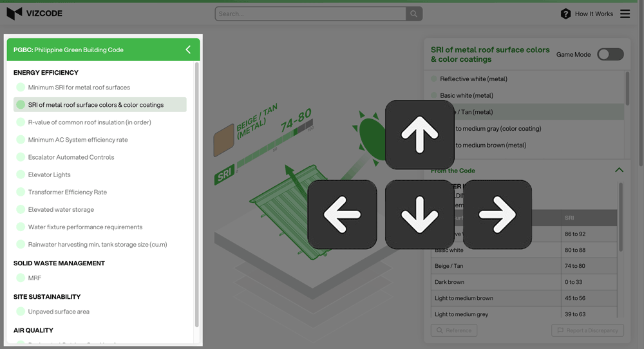The width and height of the screenshot is (644, 349).
Task: Collapse the From the Code section
Action: (x=619, y=171)
